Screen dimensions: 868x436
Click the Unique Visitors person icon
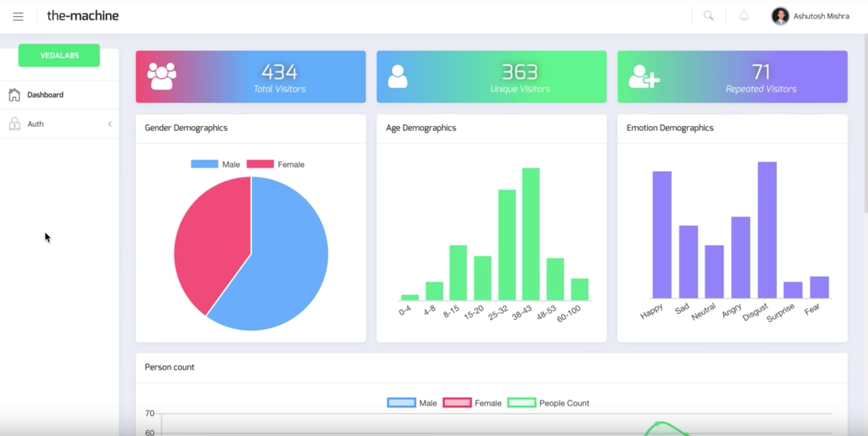(x=398, y=76)
